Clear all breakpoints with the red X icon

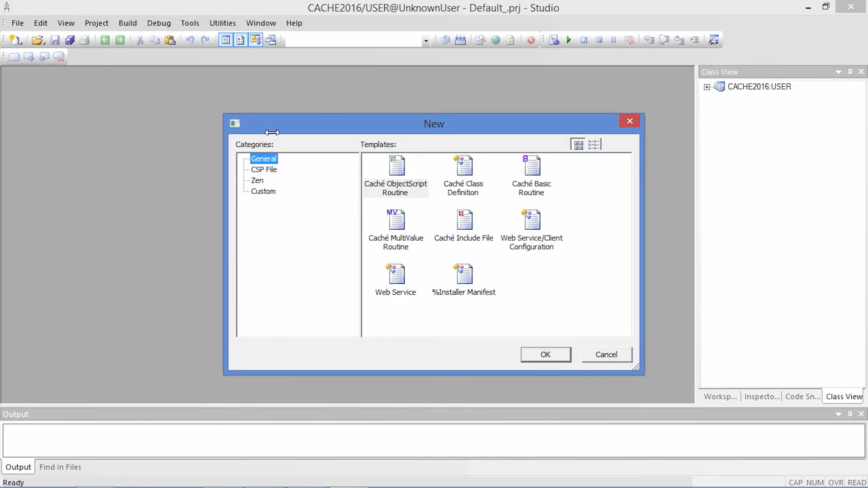629,40
